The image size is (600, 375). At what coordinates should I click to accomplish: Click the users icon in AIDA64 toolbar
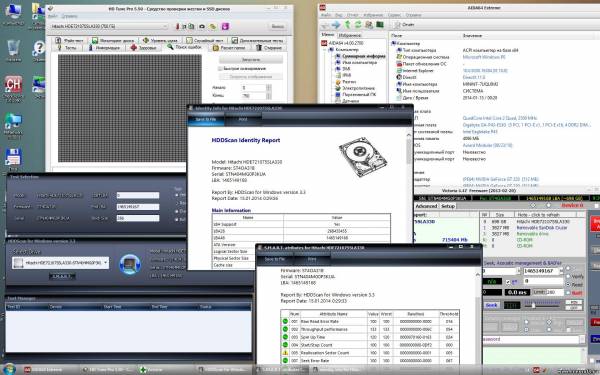(369, 25)
